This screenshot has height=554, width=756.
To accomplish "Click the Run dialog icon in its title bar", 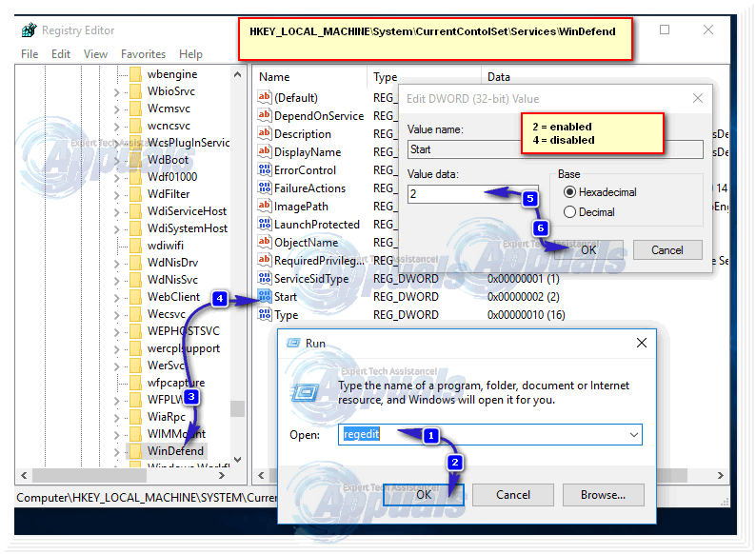I will pos(293,343).
